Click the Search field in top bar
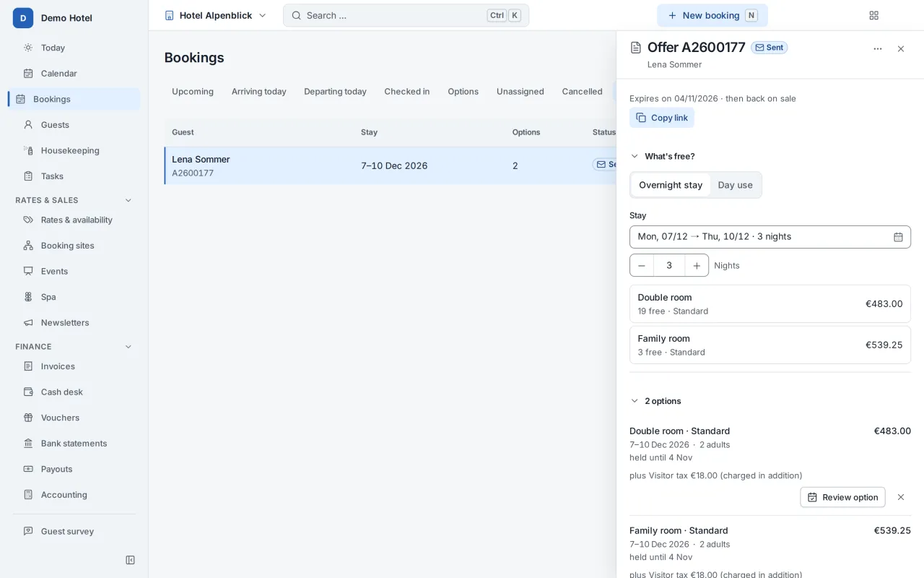The image size is (924, 578). (x=406, y=15)
